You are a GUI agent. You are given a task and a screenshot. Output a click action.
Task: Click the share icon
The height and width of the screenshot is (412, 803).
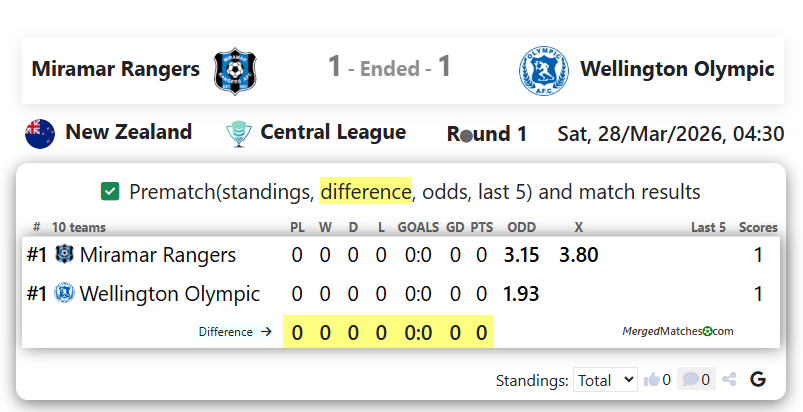(730, 380)
